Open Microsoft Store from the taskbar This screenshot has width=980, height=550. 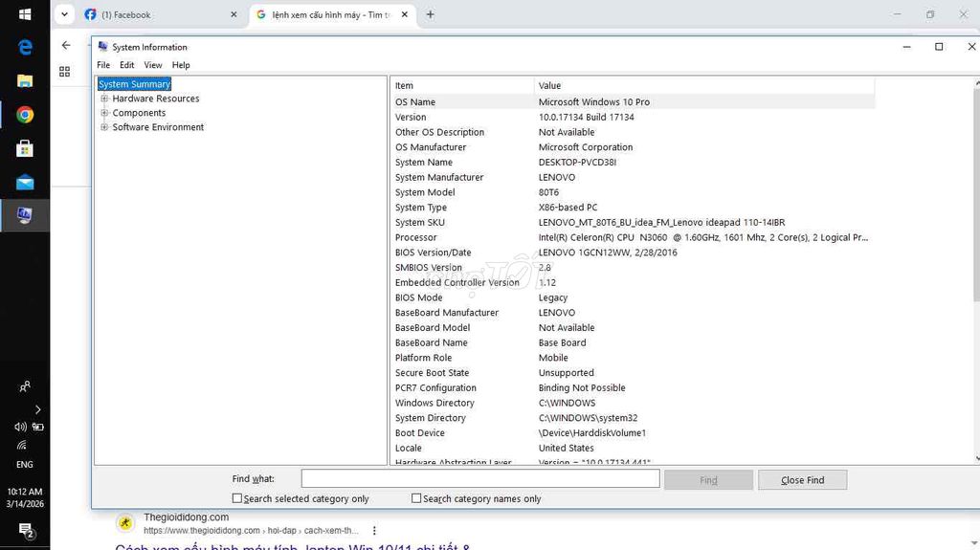25,149
